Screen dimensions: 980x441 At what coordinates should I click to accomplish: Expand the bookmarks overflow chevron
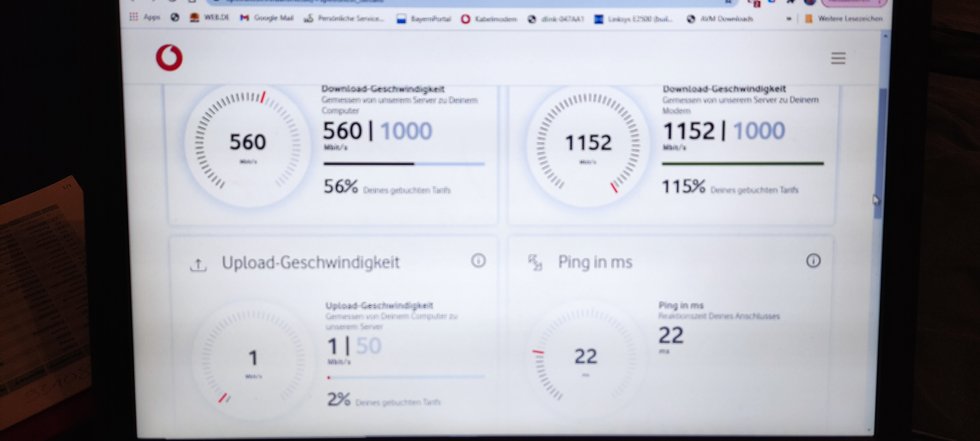coord(789,19)
